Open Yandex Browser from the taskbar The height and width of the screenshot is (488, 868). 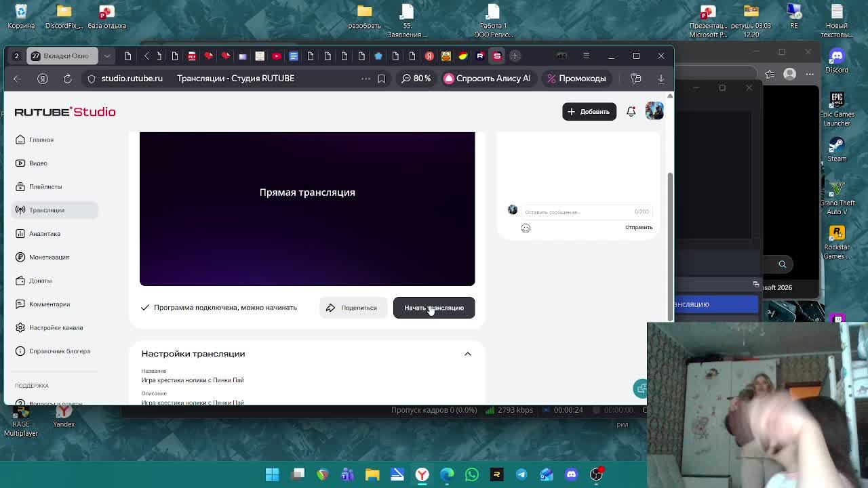(422, 474)
